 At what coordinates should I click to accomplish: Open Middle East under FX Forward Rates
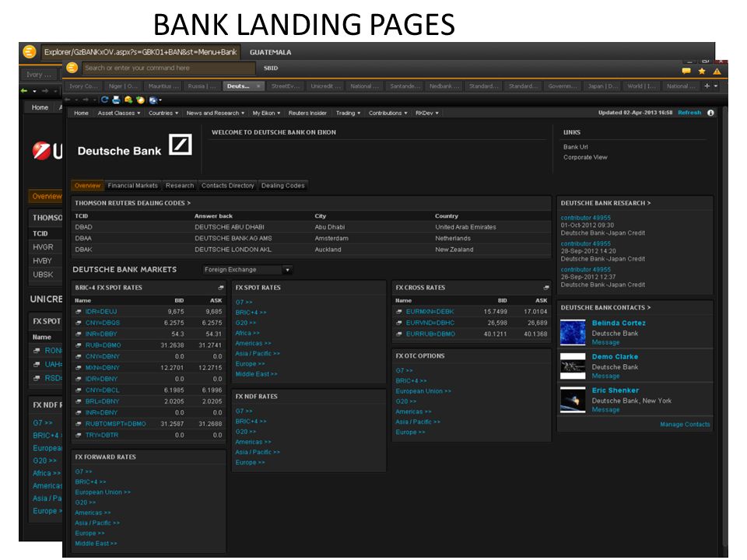[96, 544]
